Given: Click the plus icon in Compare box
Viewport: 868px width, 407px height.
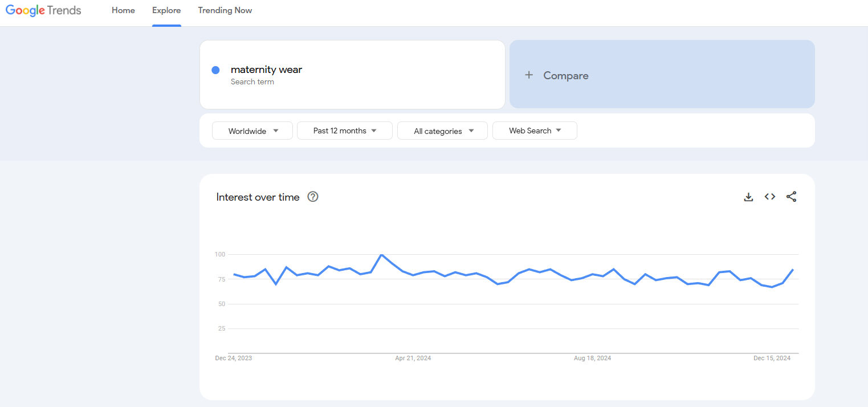Looking at the screenshot, I should 529,75.
